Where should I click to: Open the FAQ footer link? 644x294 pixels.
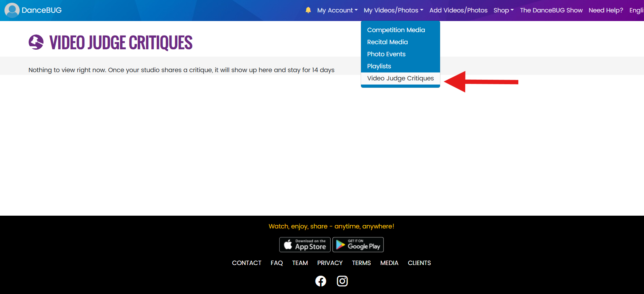point(276,263)
